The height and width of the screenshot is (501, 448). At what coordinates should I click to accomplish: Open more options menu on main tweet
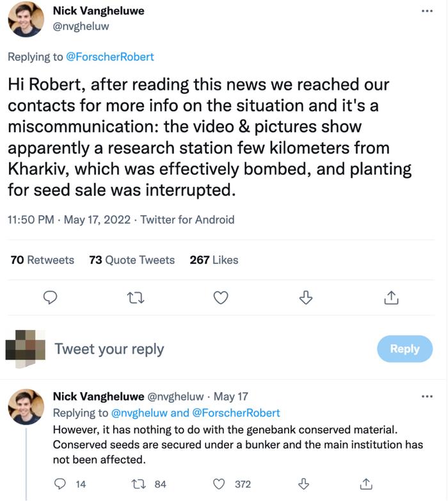[427, 11]
